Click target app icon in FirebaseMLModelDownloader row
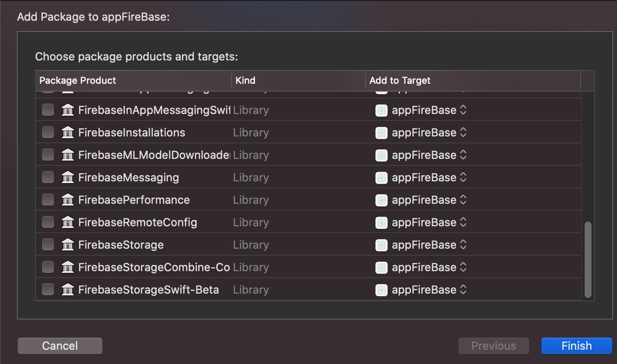The image size is (617, 364). point(381,155)
